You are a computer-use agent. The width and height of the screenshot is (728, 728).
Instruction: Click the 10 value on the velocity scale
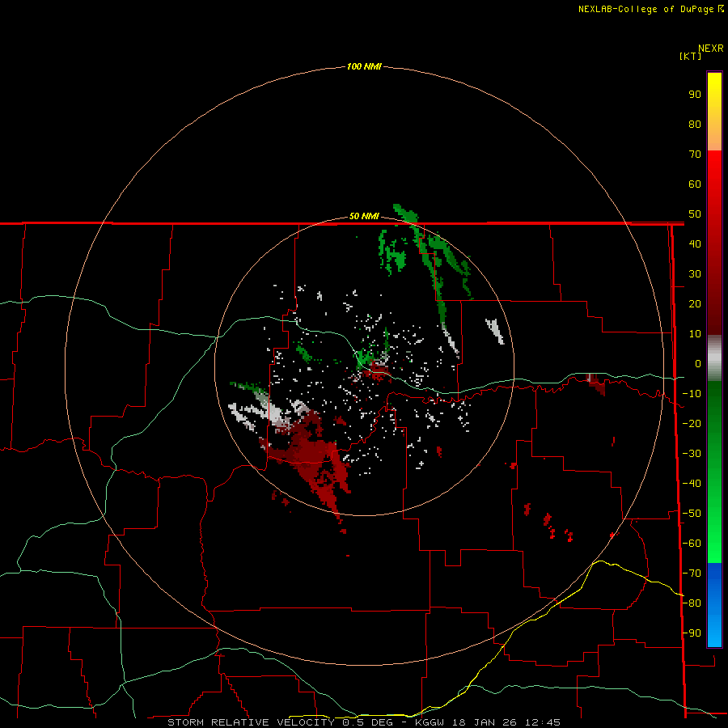pos(695,334)
